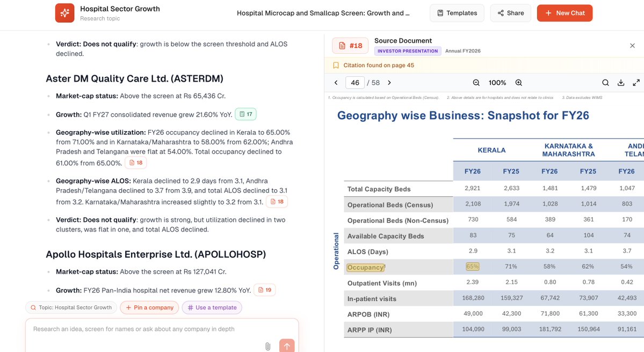This screenshot has width=644, height=352.
Task: Start a New Chat
Action: pos(565,13)
